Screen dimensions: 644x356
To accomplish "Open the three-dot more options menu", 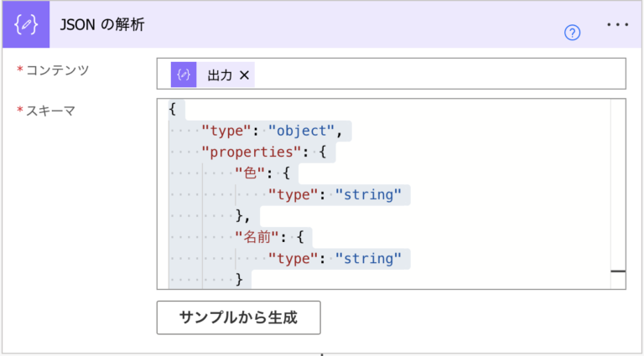I will tap(617, 25).
